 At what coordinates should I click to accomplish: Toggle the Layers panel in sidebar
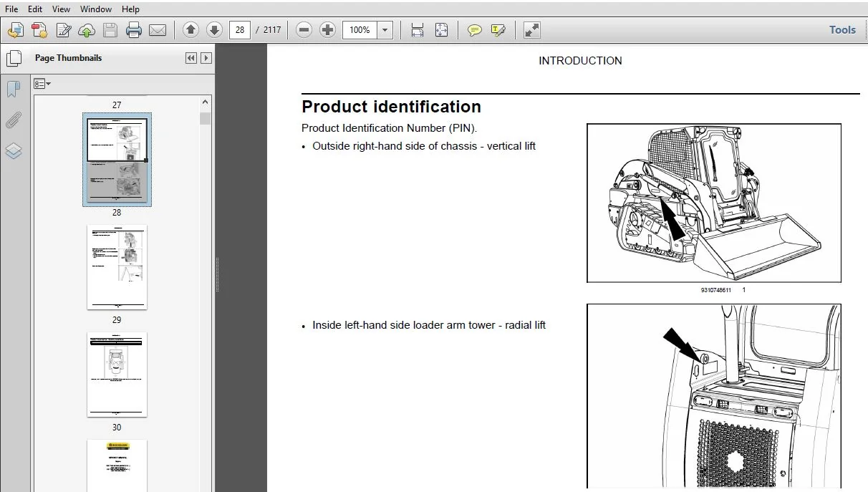coord(14,151)
